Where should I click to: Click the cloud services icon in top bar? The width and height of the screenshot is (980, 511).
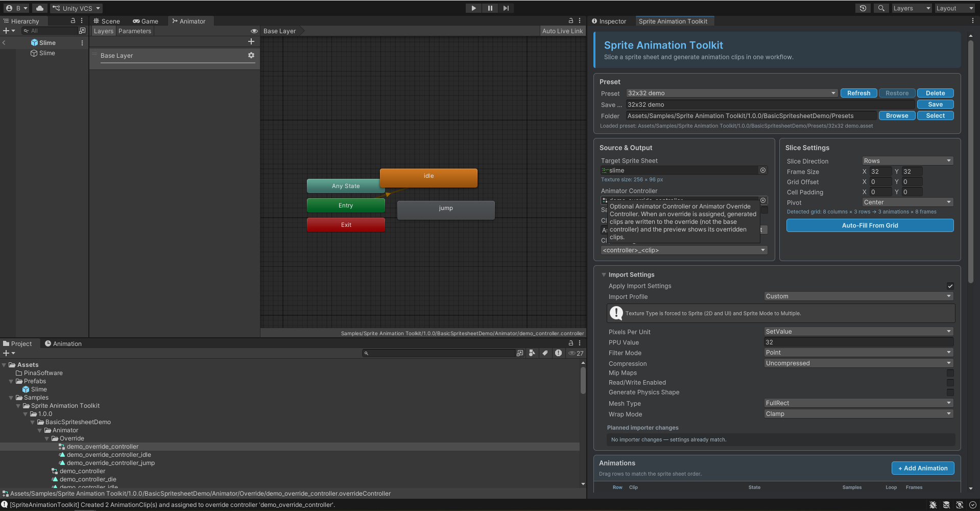[x=39, y=8]
